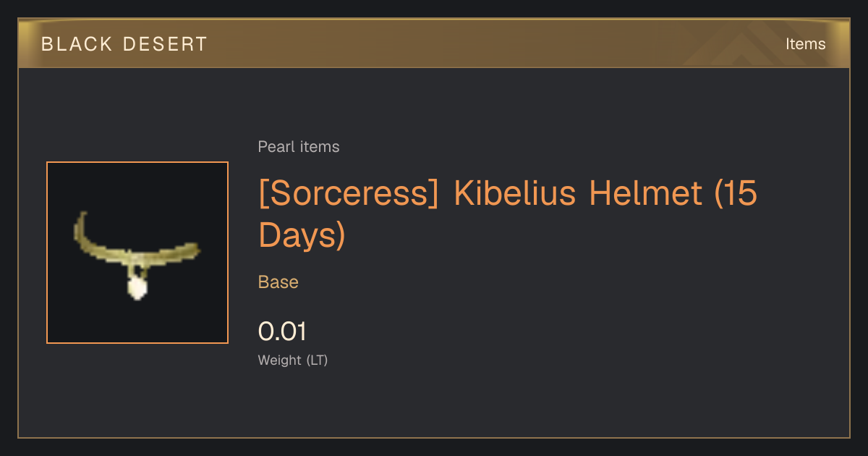Screen dimensions: 868x456
Task: Click the Kibelius Helmet item title
Action: [508, 214]
